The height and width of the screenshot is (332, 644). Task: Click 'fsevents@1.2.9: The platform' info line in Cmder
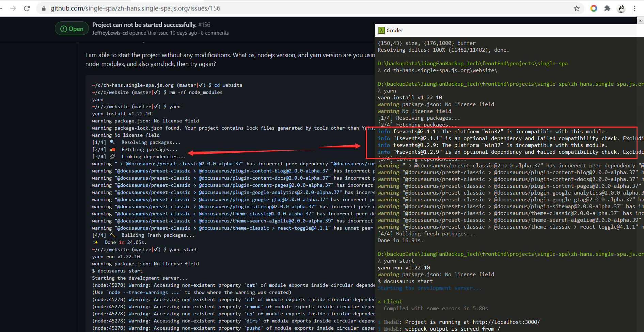(x=492, y=145)
